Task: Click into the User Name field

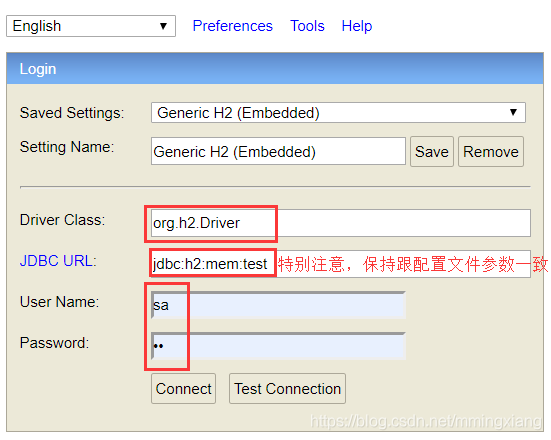Action: (x=278, y=305)
